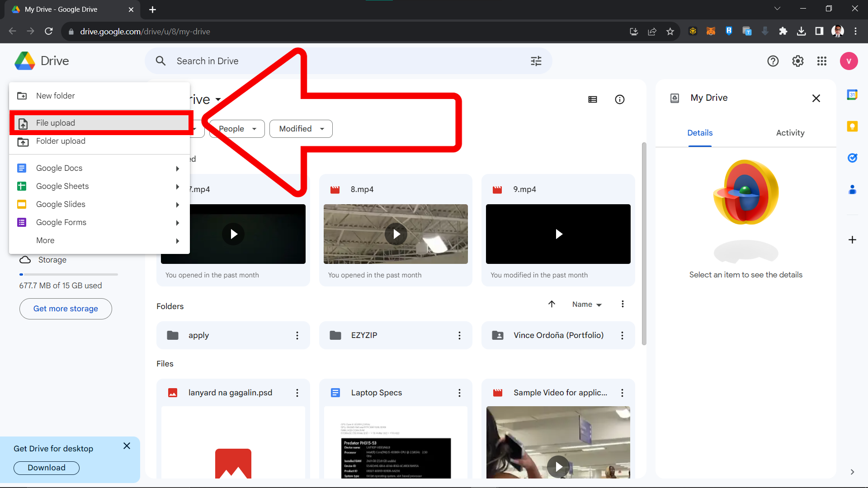Switch to the Activity tab
868x488 pixels.
[x=790, y=132]
